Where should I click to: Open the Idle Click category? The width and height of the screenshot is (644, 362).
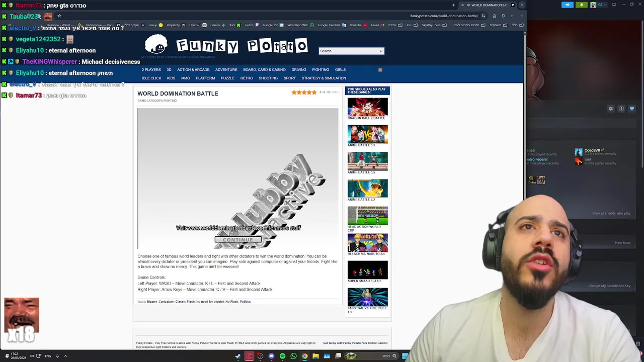click(x=151, y=78)
